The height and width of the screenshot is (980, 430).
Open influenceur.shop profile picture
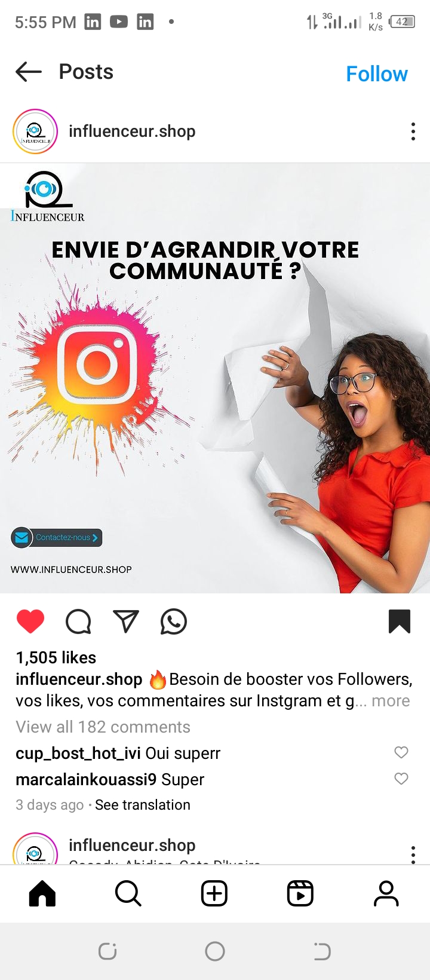pyautogui.click(x=35, y=131)
